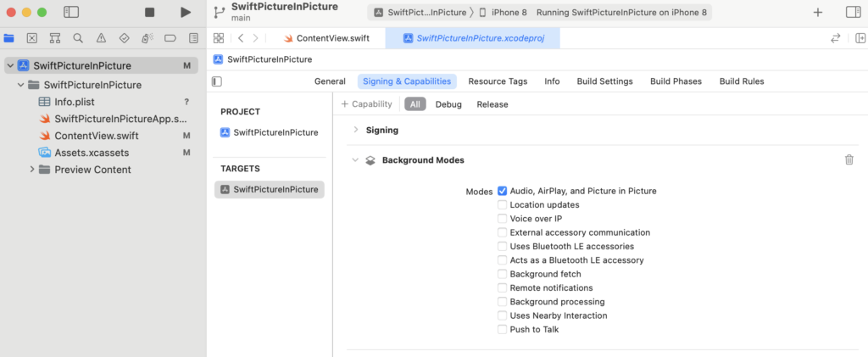Select the Signing & Capabilities tab
The width and height of the screenshot is (868, 357).
[x=407, y=81]
